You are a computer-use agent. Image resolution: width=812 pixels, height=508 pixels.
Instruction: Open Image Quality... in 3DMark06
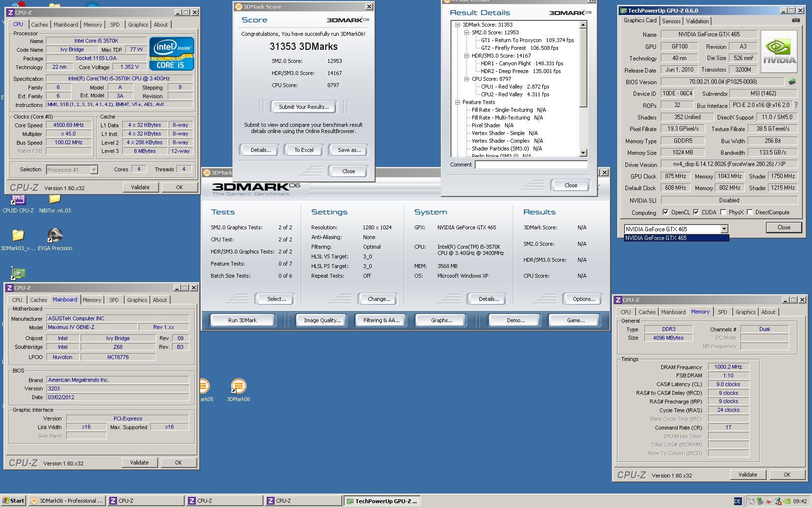[x=322, y=320]
